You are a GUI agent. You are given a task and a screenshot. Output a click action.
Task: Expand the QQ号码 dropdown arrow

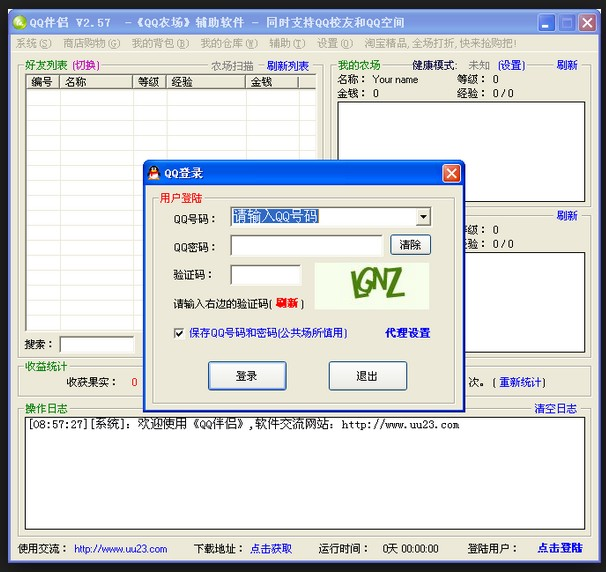point(423,217)
